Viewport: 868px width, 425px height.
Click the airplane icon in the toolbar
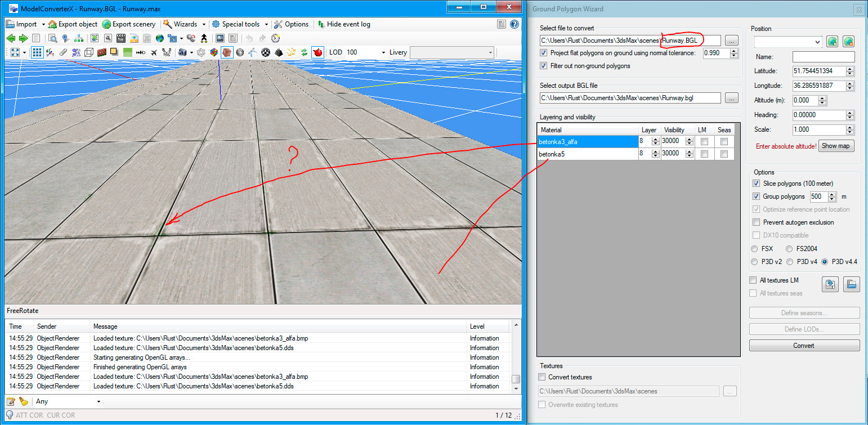(154, 52)
